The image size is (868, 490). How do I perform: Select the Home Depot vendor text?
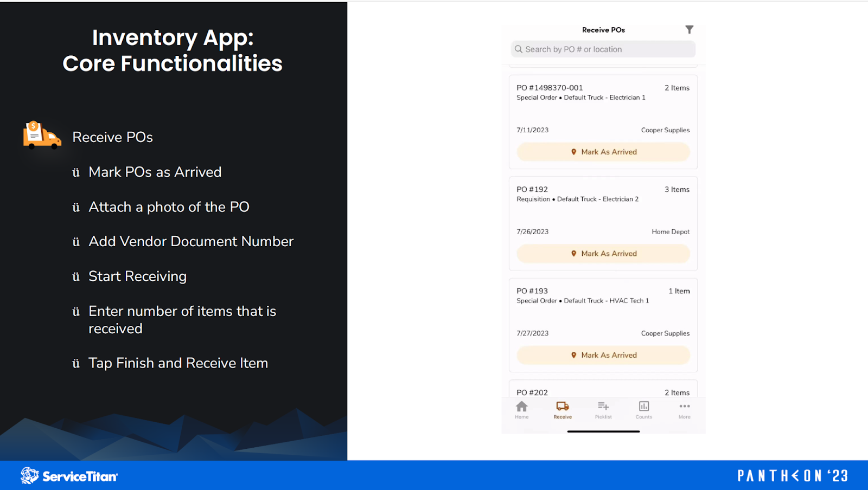click(x=671, y=231)
